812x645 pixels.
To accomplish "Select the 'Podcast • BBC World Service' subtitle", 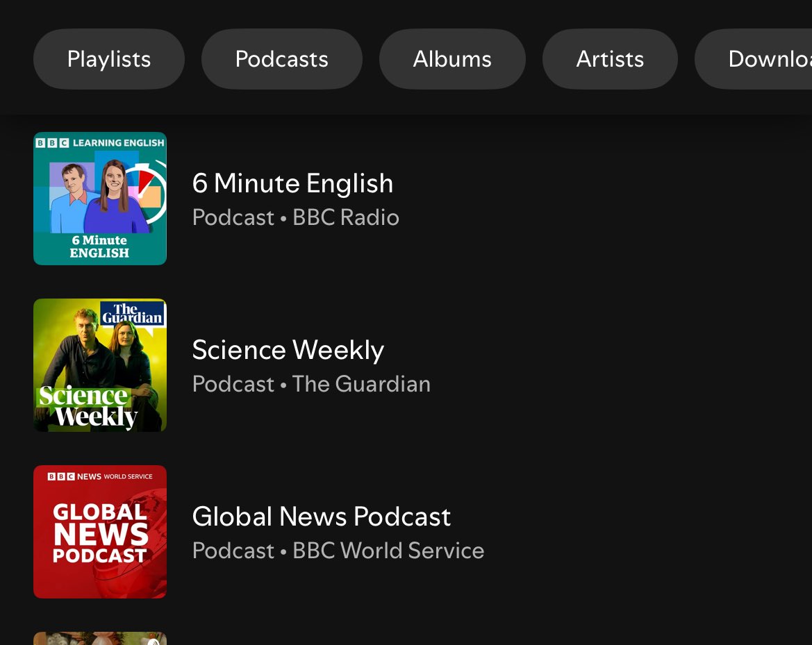I will point(338,551).
